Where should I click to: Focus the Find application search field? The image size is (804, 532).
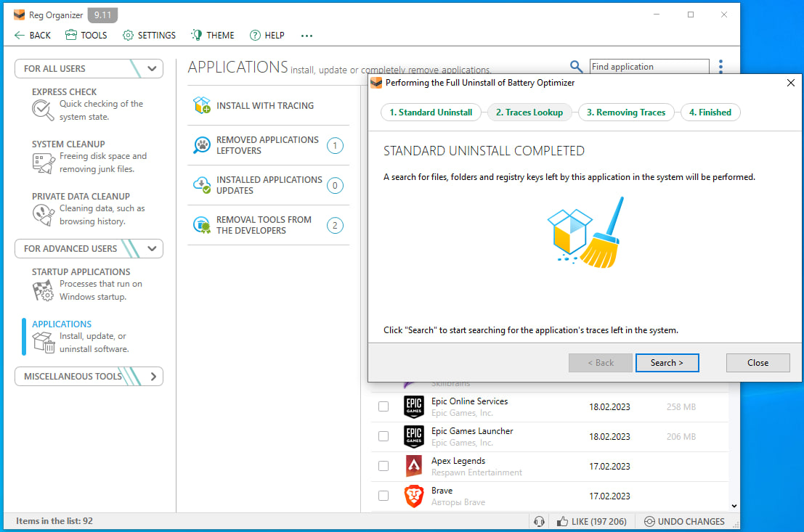[x=649, y=67]
